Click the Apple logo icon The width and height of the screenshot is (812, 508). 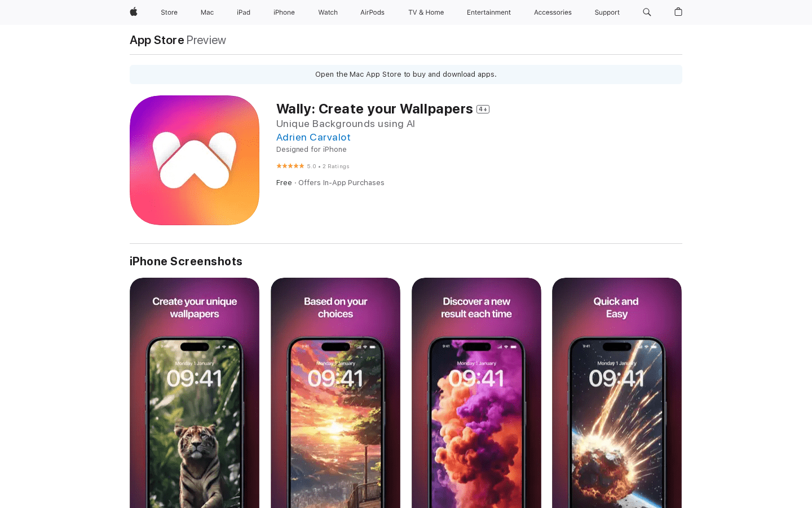pyautogui.click(x=134, y=12)
